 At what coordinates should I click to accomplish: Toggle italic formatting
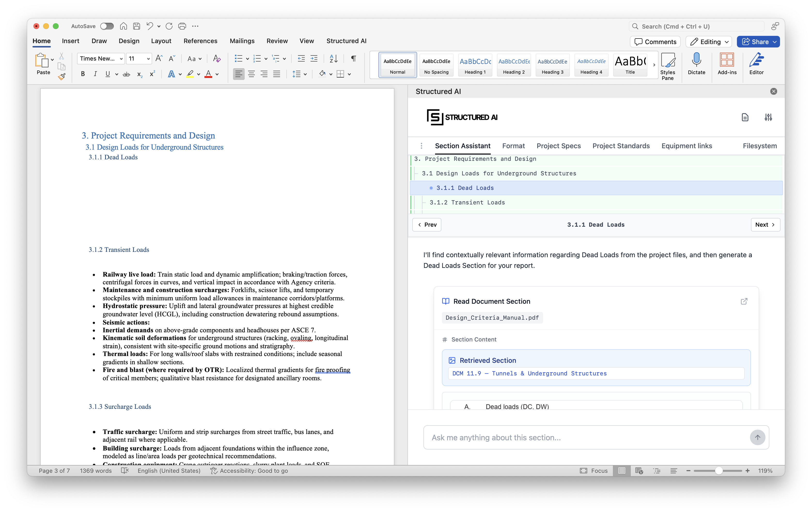click(x=95, y=74)
